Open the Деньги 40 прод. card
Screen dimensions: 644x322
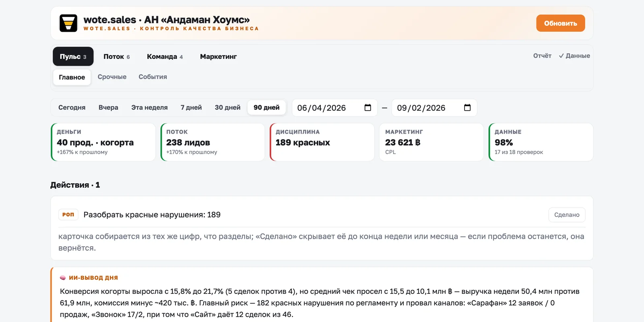click(103, 142)
